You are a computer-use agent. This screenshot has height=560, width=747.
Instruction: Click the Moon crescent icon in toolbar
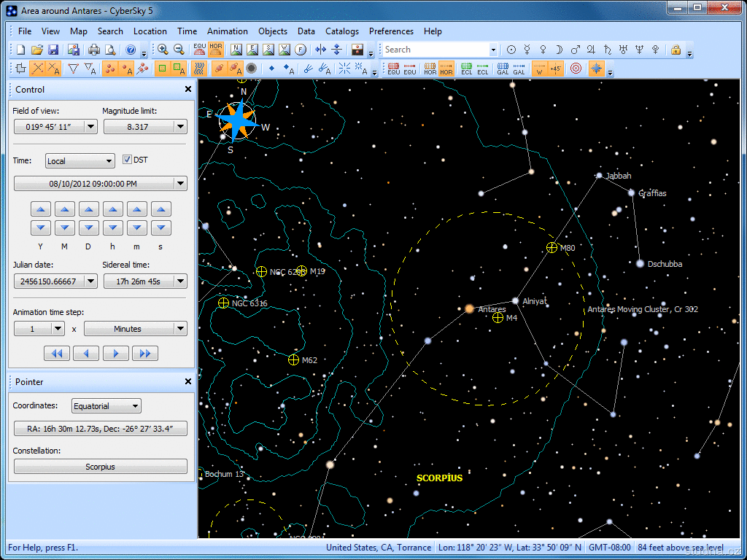560,50
